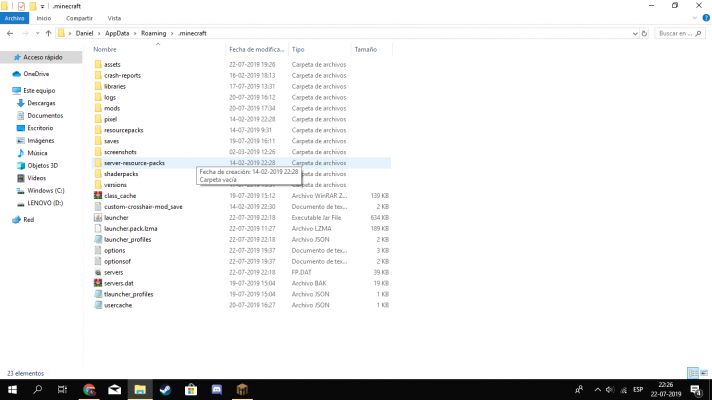Select Acceso rápido in navigation pane
The image size is (712, 400).
click(42, 57)
